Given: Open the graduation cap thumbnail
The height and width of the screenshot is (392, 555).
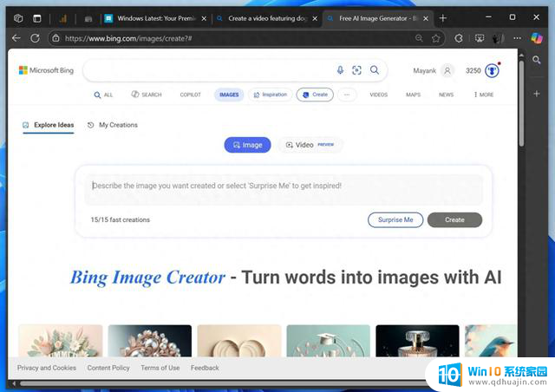Looking at the screenshot, I should click(328, 341).
